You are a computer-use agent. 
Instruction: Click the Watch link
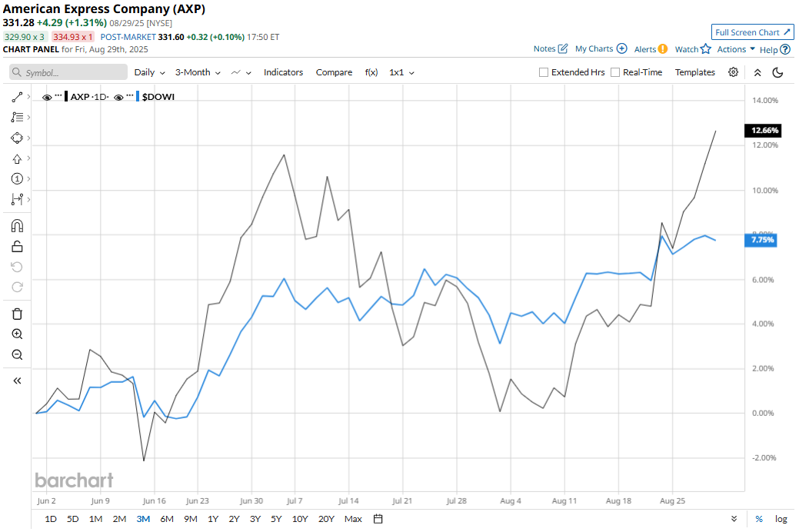pos(687,49)
